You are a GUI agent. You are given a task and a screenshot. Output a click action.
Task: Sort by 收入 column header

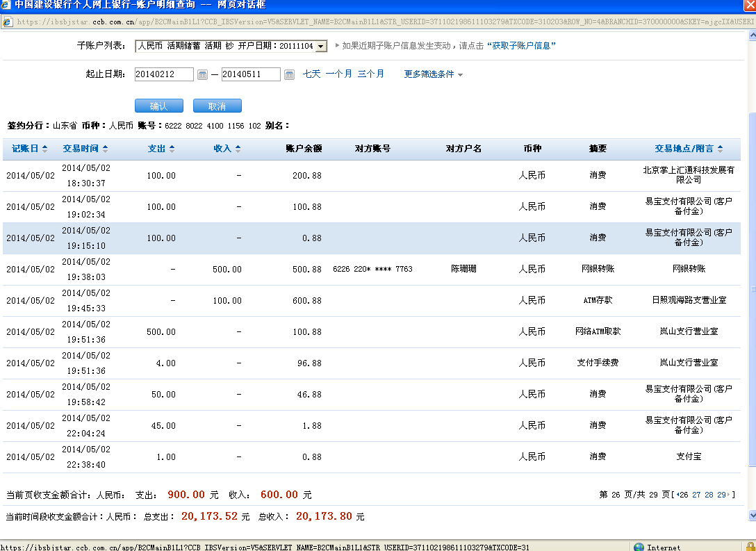point(222,149)
